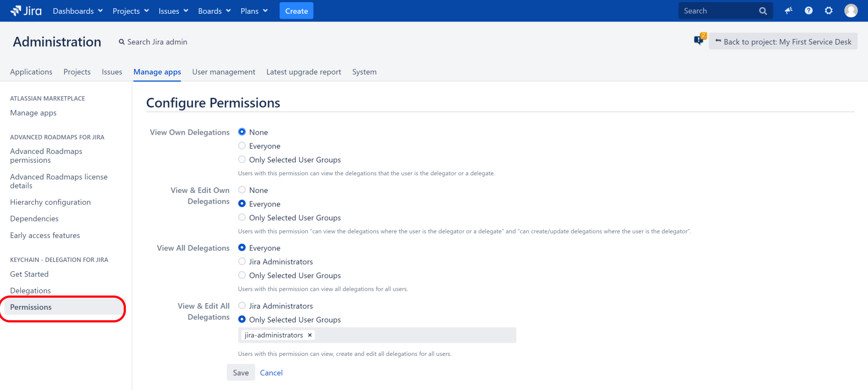
Task: Open the user profile avatar
Action: tap(850, 11)
